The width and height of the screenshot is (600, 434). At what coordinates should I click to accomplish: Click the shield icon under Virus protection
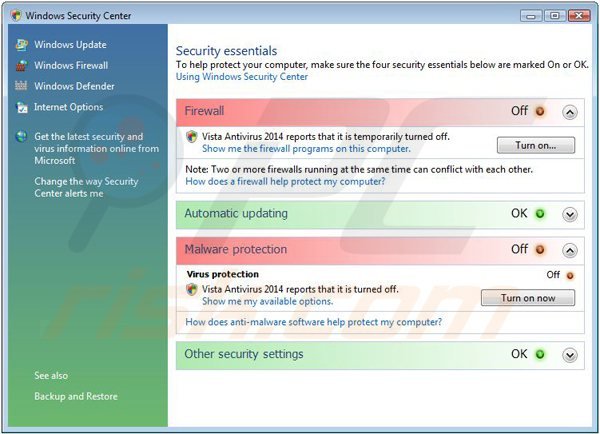coord(191,289)
